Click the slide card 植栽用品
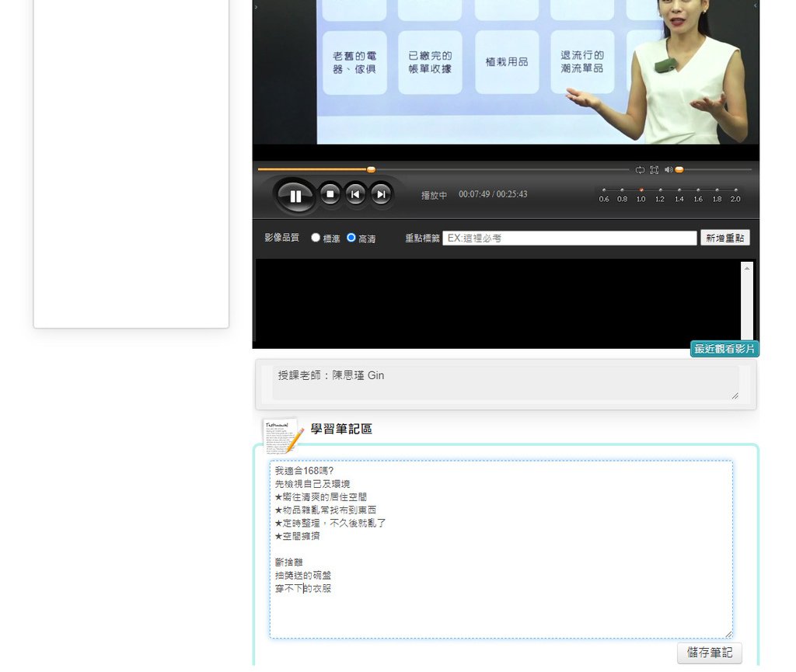The height and width of the screenshot is (672, 796). pos(507,62)
